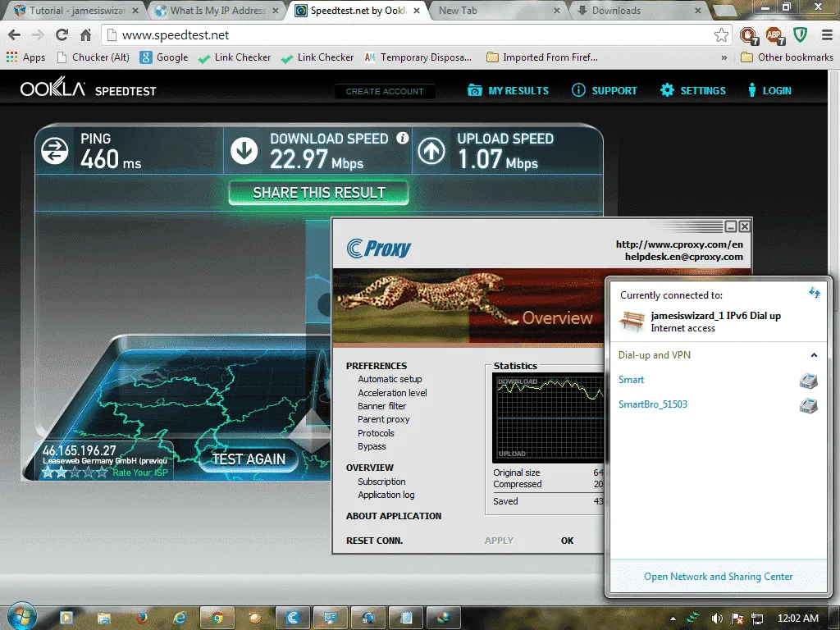
Task: Open CProxy taskbar button
Action: pyautogui.click(x=293, y=618)
